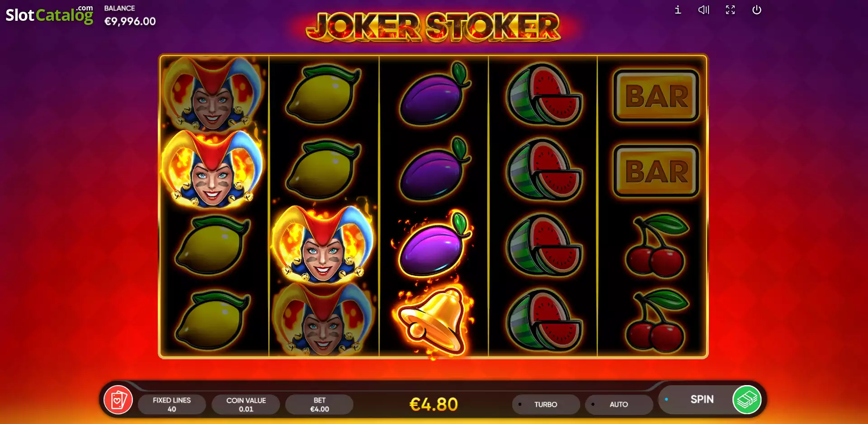The width and height of the screenshot is (868, 424).
Task: Open the red gamble cards button
Action: click(x=118, y=400)
